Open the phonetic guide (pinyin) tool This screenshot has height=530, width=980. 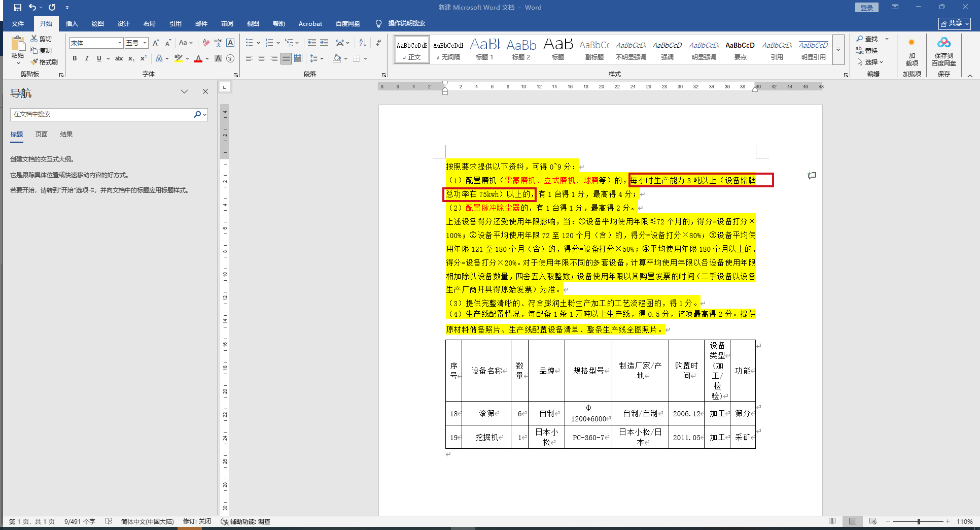tap(218, 43)
